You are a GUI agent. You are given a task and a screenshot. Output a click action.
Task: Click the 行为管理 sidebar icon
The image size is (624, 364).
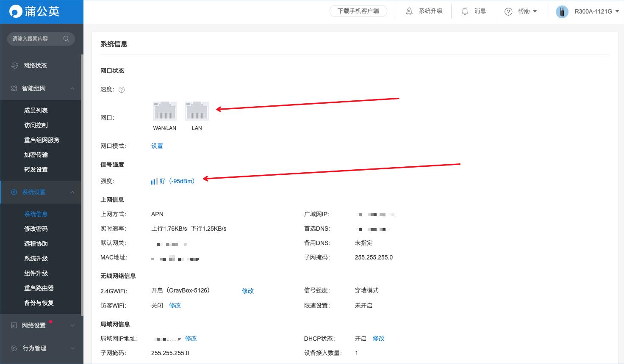point(14,348)
